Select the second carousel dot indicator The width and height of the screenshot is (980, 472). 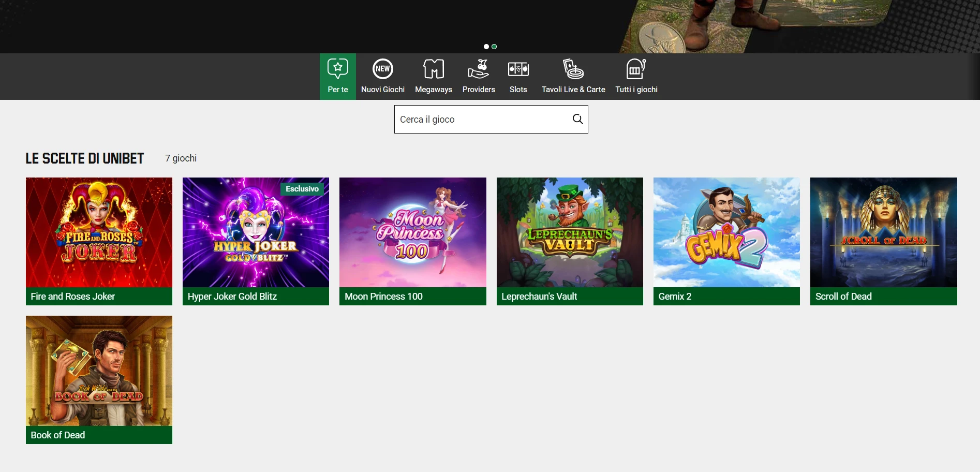click(x=494, y=47)
